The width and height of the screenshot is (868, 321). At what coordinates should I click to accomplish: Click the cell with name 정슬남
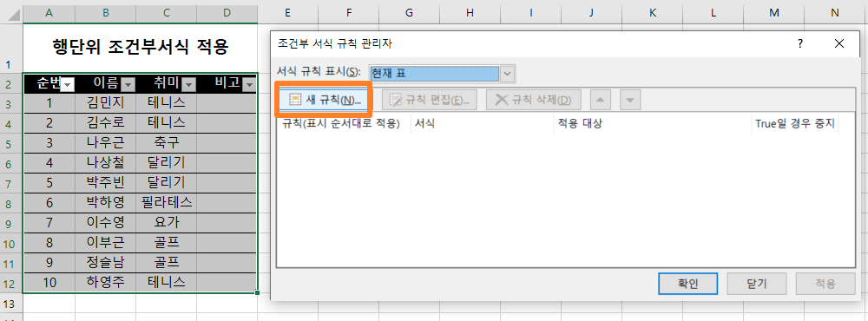coord(105,262)
